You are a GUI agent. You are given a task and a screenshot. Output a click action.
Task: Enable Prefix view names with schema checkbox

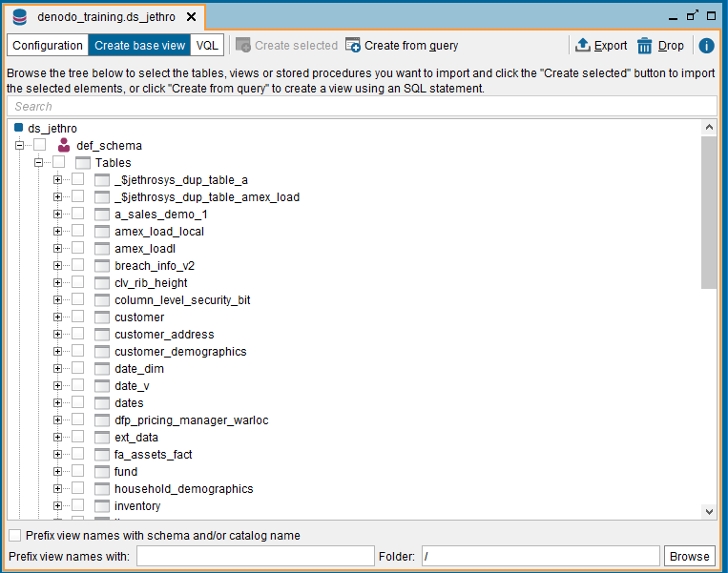15,535
